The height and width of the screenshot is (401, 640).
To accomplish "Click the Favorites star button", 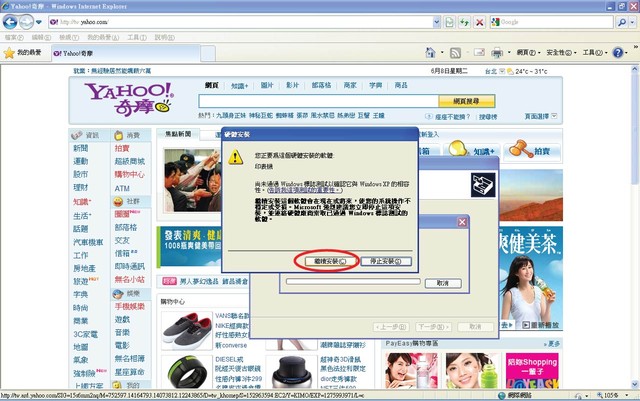I will pos(22,53).
